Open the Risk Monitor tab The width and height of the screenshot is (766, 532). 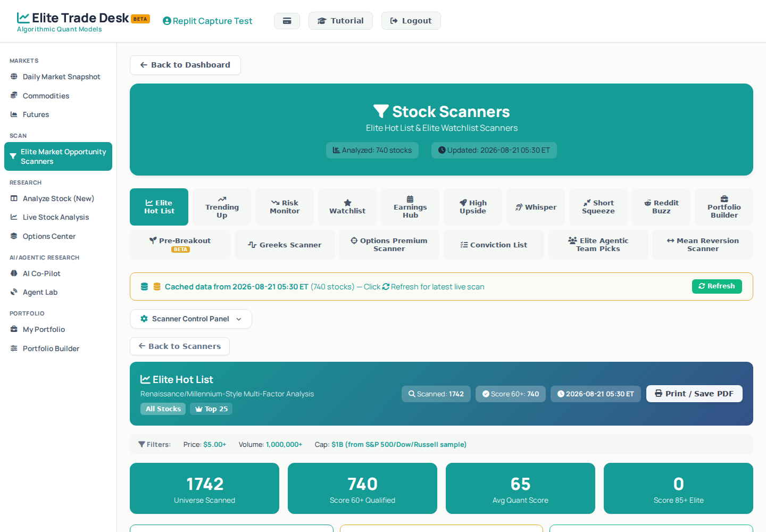tap(285, 207)
